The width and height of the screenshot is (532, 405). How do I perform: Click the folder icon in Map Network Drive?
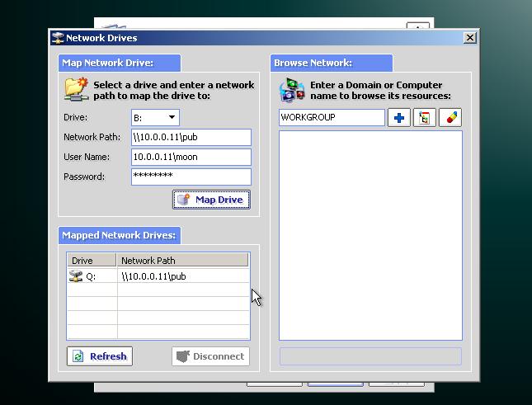coord(77,90)
